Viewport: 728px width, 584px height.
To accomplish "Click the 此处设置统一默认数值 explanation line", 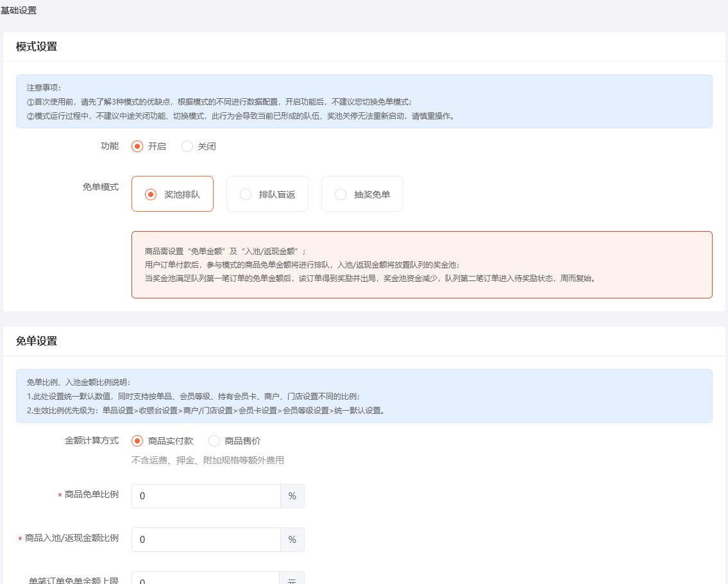I will click(x=194, y=397).
